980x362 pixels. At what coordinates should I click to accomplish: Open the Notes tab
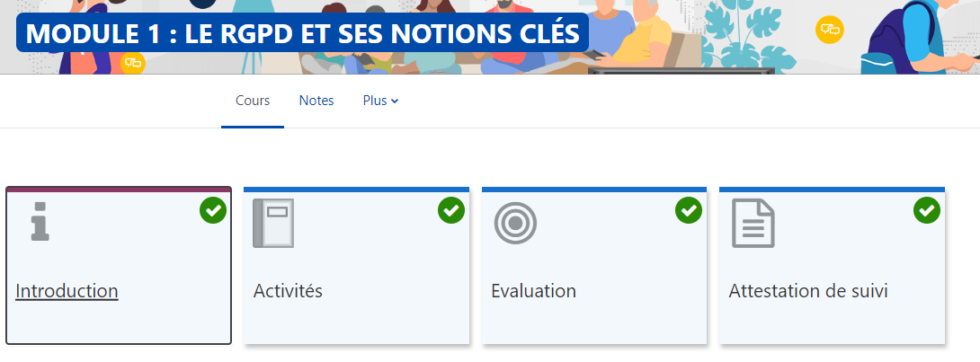pos(316,101)
